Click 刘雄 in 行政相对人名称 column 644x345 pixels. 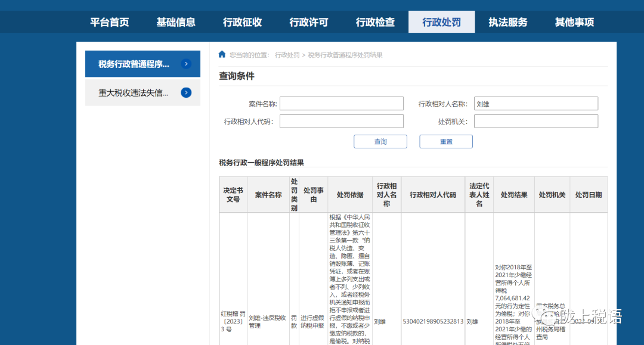point(380,322)
